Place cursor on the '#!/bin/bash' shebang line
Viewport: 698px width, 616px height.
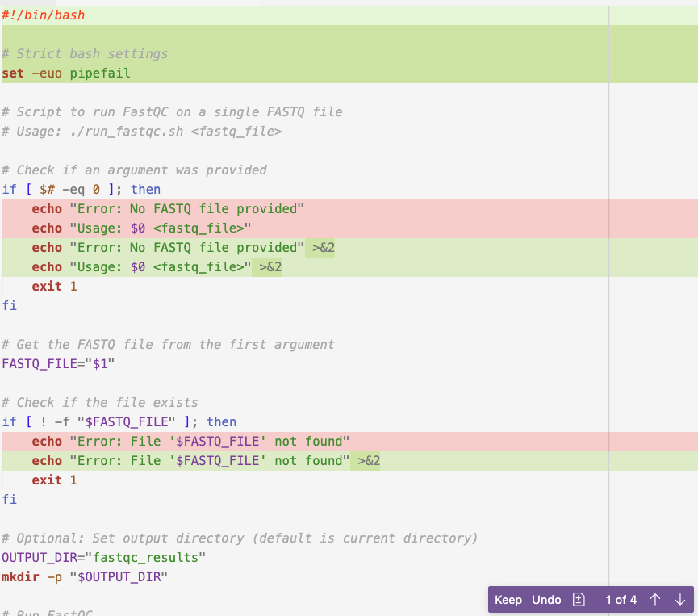pos(44,15)
